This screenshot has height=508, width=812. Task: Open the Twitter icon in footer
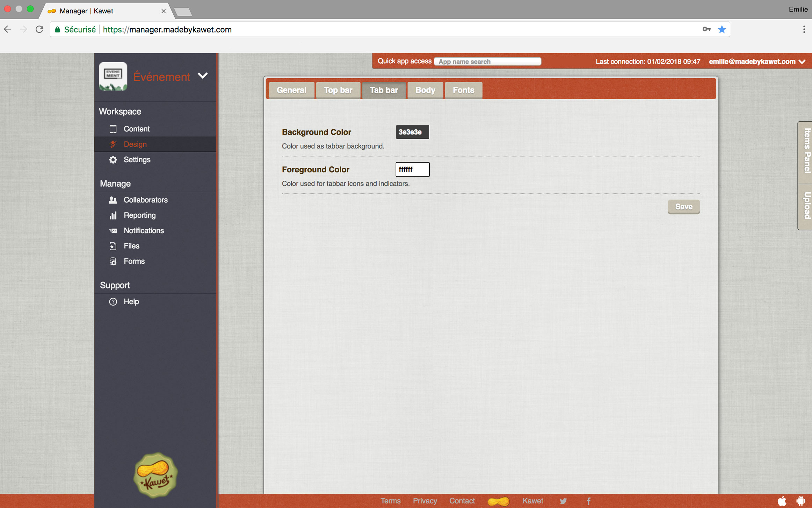click(x=563, y=501)
